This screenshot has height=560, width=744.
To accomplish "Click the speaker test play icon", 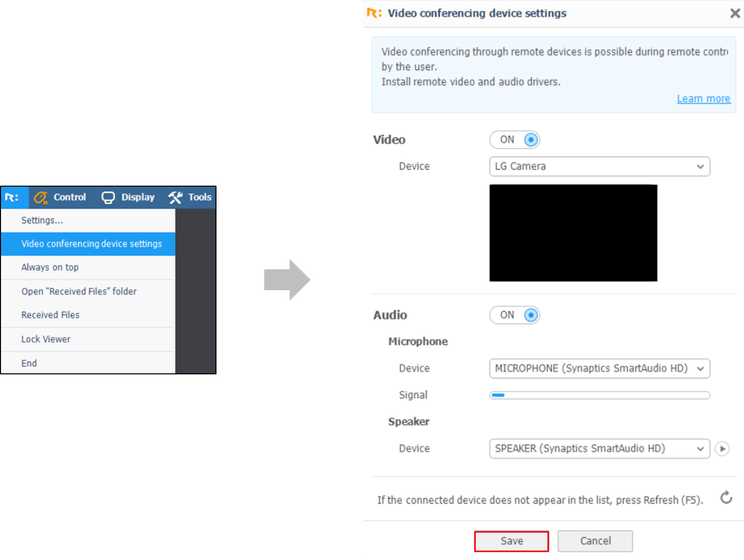I will [722, 448].
